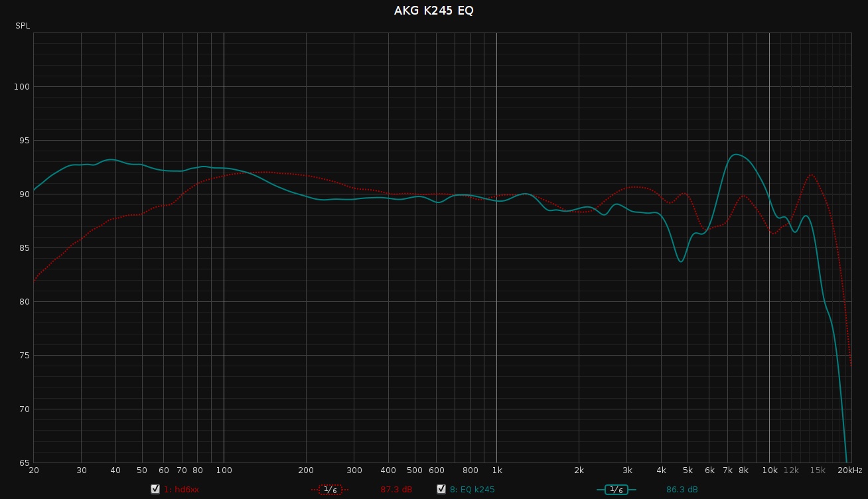Screen dimensions: 868x499
Task: Click the 30 tick on frequency axis
Action: (x=82, y=470)
